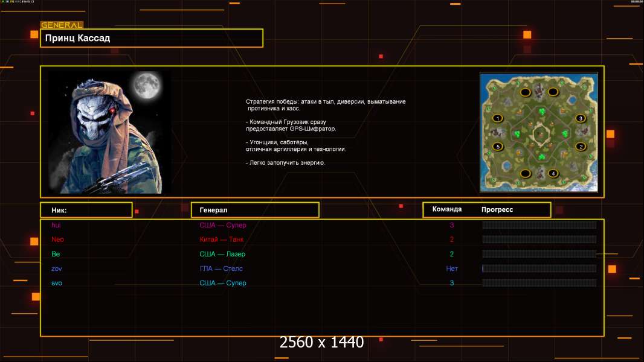Image resolution: width=644 pixels, height=362 pixels.
Task: Select player hui in the list
Action: click(x=56, y=225)
